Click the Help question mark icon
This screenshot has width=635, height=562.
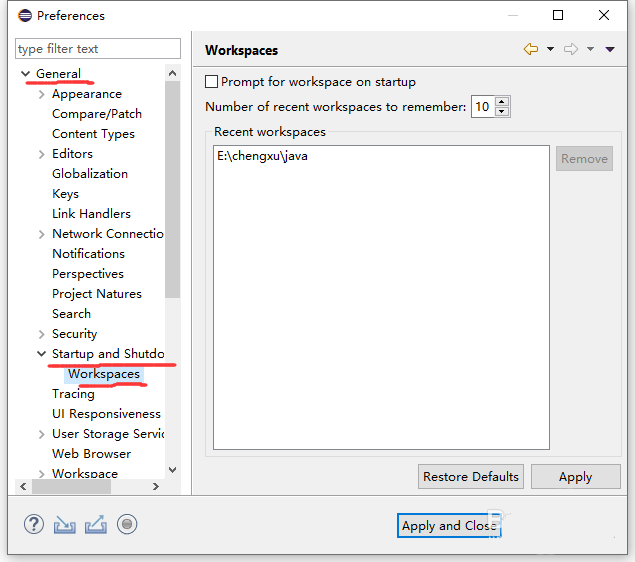point(34,524)
